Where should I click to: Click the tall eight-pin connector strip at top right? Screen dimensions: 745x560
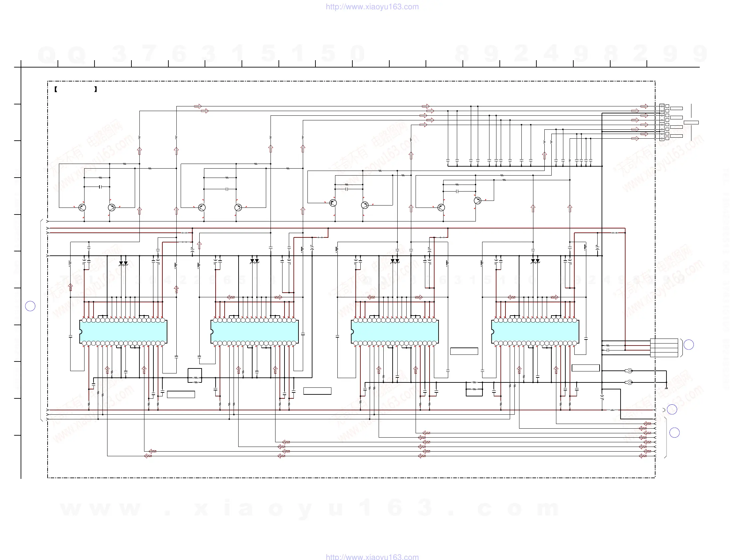(662, 122)
